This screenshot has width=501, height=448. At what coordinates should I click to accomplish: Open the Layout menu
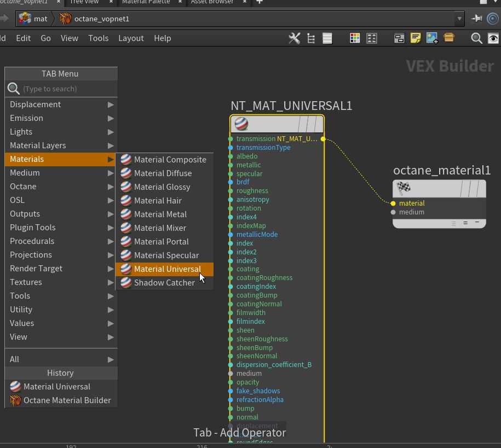tap(131, 38)
